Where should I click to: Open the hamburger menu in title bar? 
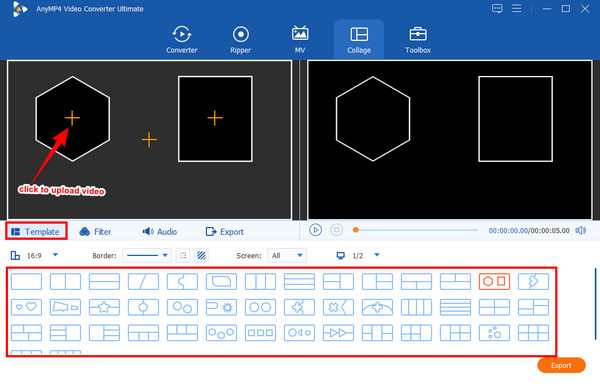pyautogui.click(x=517, y=8)
